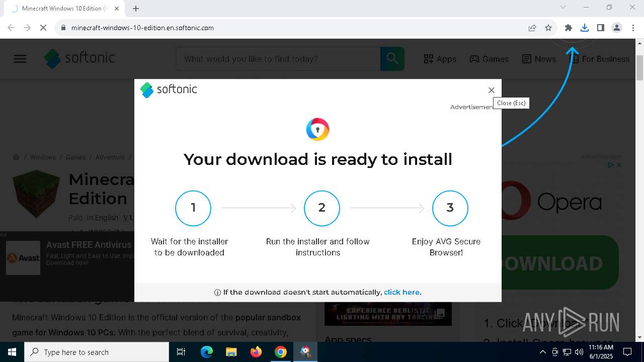Open the volume control icon
Viewport: 644px width, 362px height.
click(x=579, y=352)
